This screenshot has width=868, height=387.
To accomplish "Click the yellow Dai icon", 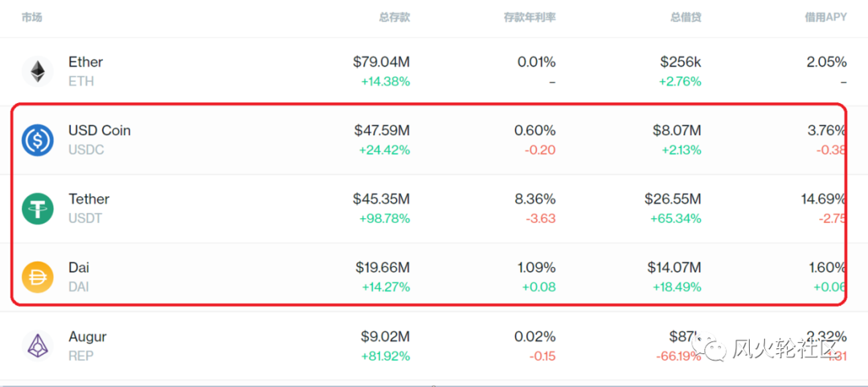I will [x=38, y=278].
